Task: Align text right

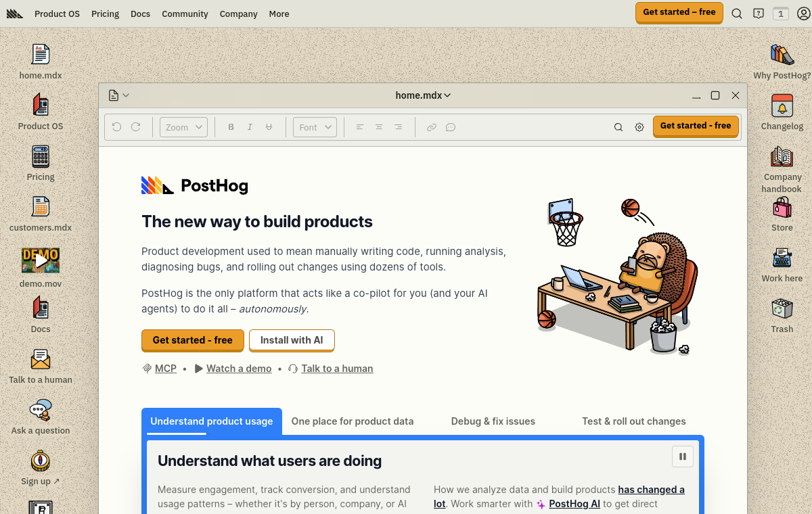Action: [398, 126]
